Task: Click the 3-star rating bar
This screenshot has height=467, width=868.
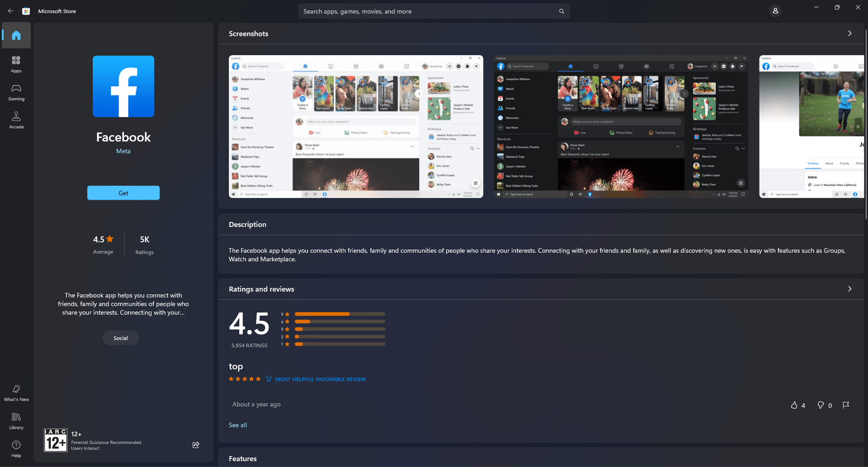Action: coord(340,329)
